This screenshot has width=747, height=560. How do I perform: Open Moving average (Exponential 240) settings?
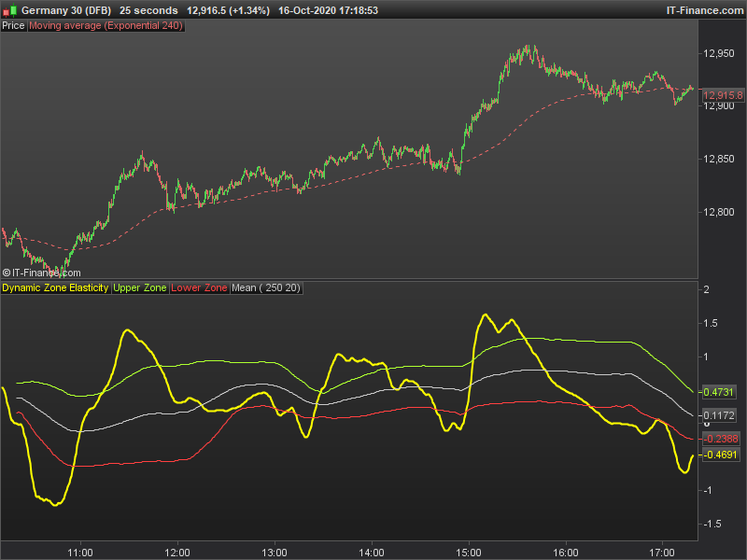[x=106, y=26]
